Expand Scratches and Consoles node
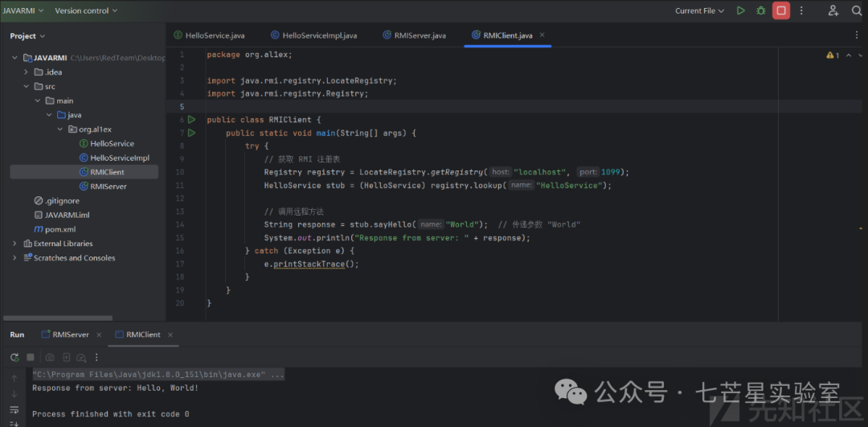This screenshot has width=868, height=427. tap(14, 258)
